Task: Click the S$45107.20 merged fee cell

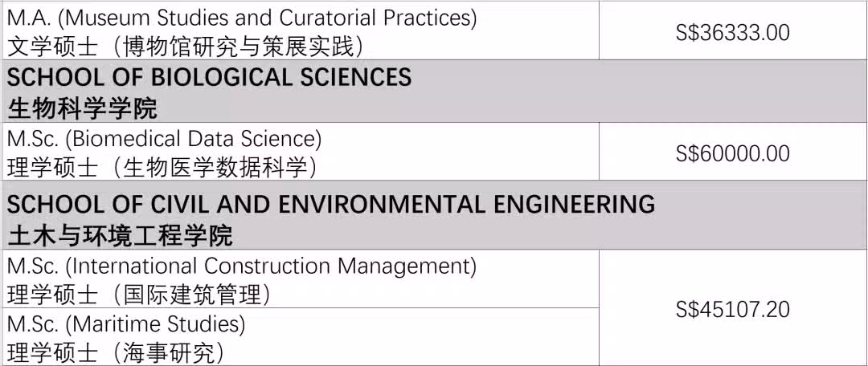Action: (x=733, y=310)
